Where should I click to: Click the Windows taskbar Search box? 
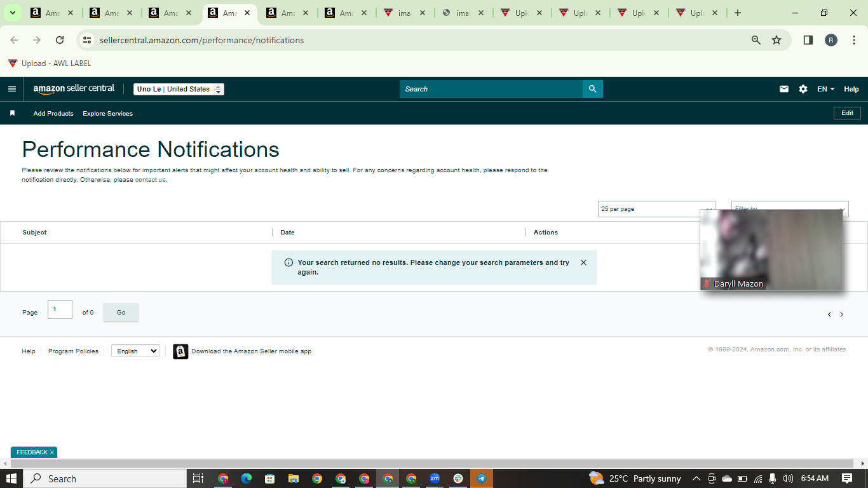click(105, 478)
